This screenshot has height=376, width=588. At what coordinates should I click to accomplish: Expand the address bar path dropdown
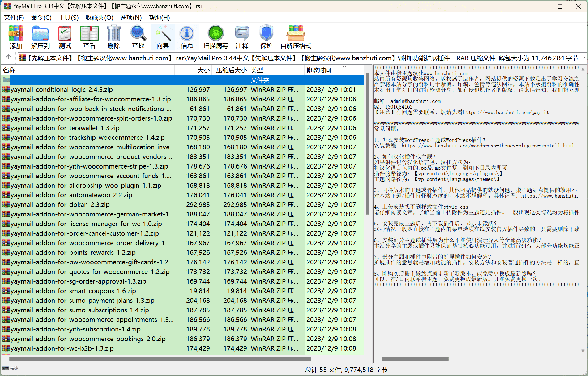pyautogui.click(x=583, y=58)
